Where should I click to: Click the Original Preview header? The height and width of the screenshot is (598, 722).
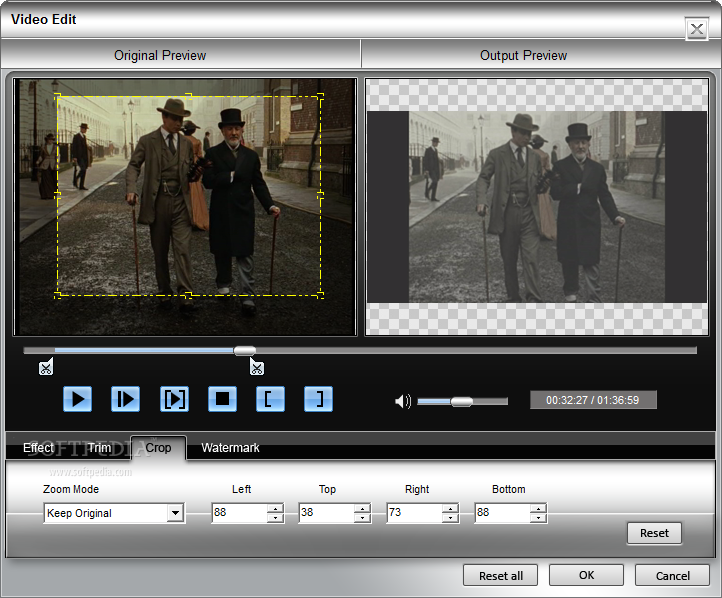[160, 55]
